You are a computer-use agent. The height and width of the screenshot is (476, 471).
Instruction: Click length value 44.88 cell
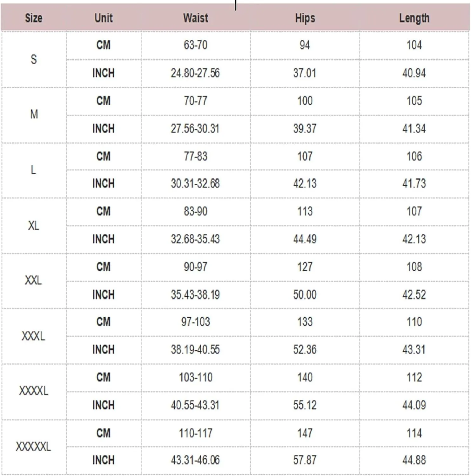[x=414, y=460]
